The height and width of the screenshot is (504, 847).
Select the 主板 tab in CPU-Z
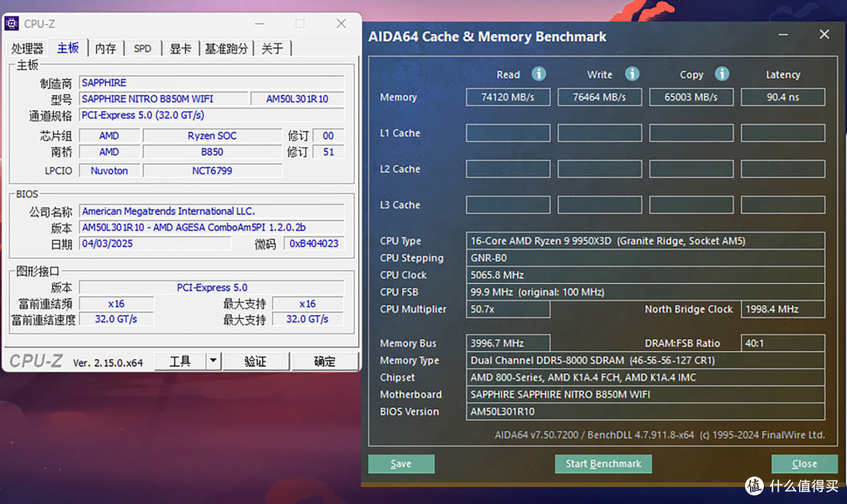pyautogui.click(x=68, y=48)
